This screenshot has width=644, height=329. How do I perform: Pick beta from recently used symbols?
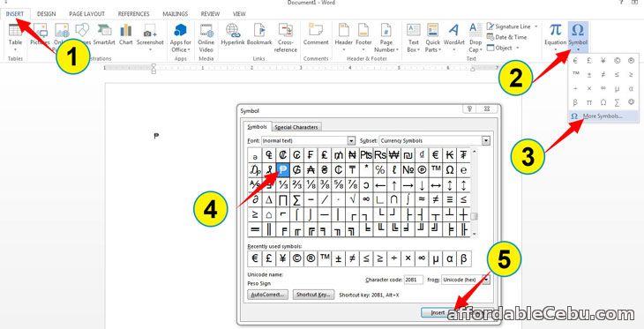pyautogui.click(x=464, y=258)
